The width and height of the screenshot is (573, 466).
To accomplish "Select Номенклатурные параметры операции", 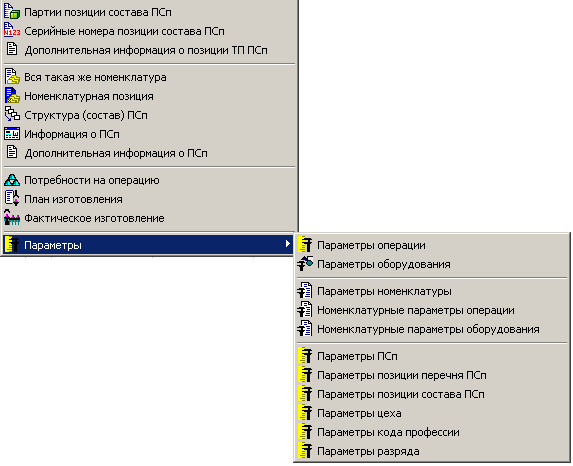I will coord(431,310).
